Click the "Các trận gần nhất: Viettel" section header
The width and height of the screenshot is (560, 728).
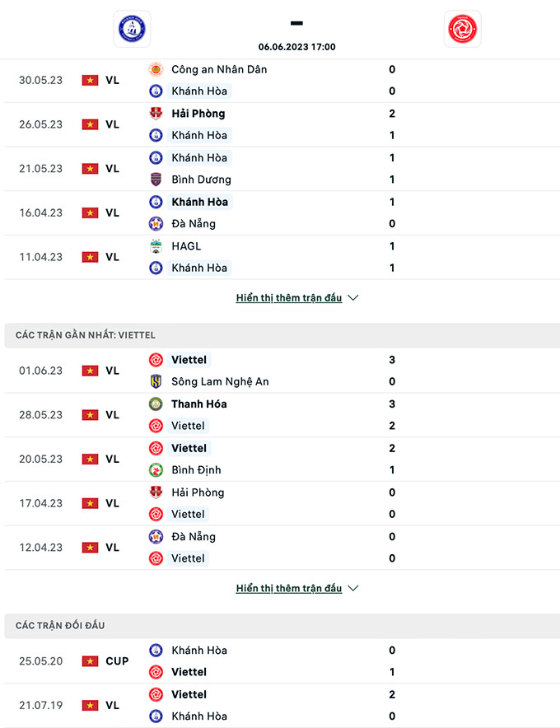point(86,335)
